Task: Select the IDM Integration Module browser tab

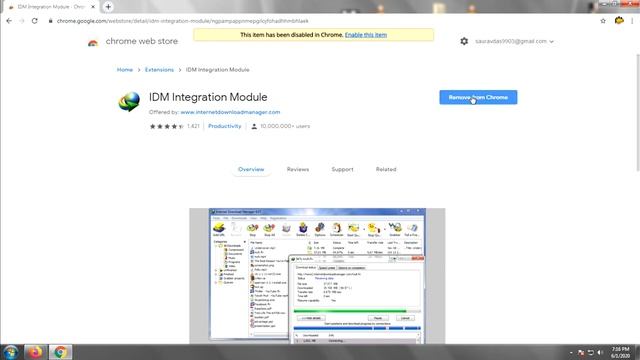Action: click(51, 7)
